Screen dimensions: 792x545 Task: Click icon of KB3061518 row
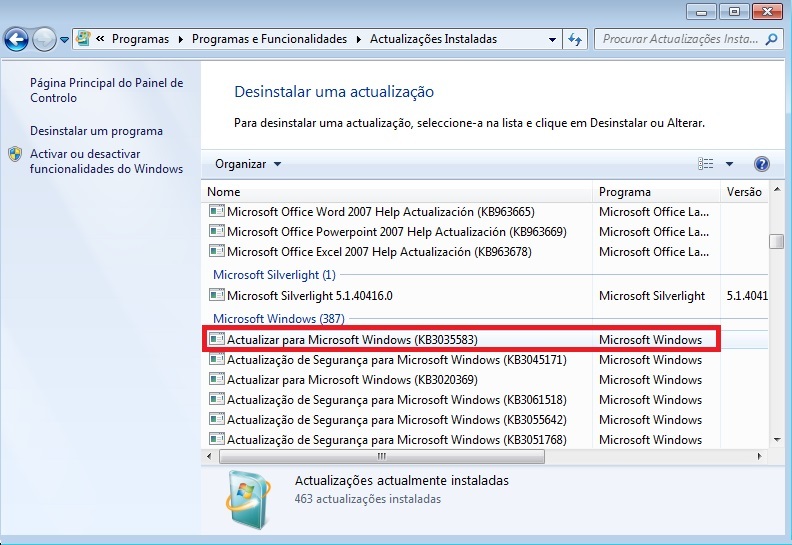pyautogui.click(x=217, y=399)
